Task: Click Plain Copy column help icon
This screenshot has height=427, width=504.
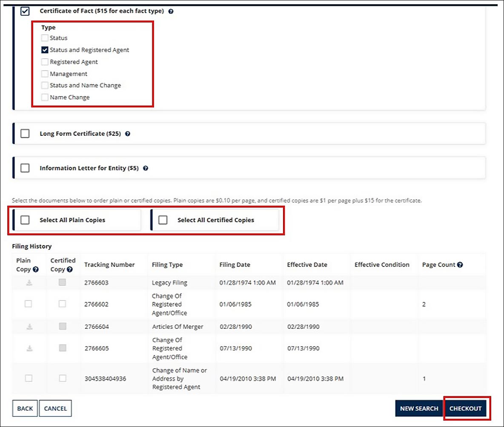Action: point(36,269)
